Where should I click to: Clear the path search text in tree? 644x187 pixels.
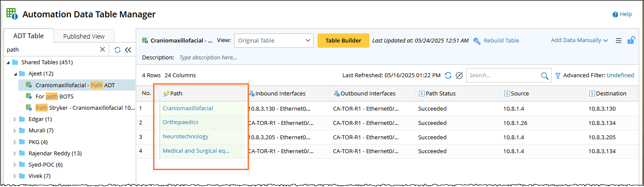(102, 49)
